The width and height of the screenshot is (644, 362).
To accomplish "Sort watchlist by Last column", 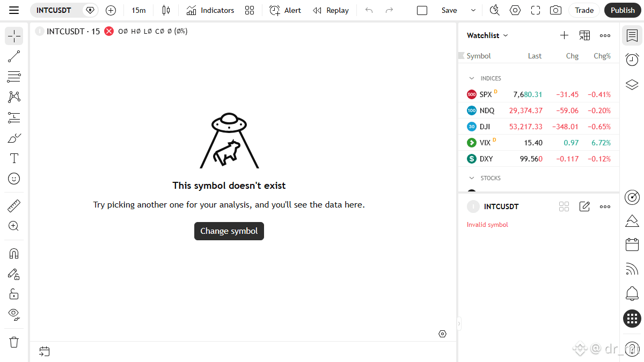I will (x=535, y=56).
